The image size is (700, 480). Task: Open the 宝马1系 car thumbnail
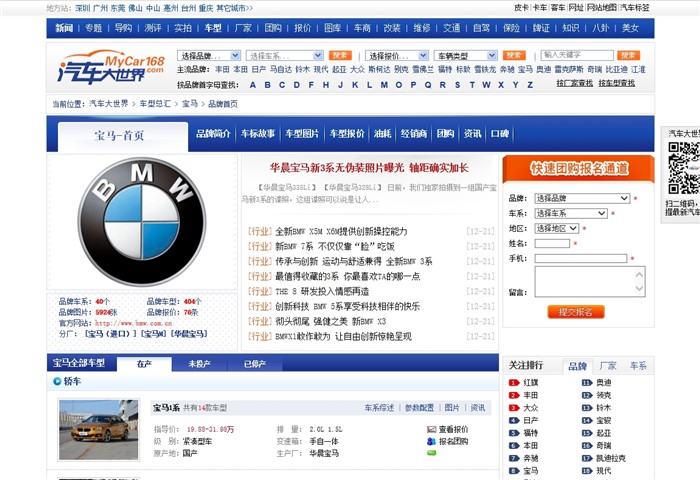[99, 430]
